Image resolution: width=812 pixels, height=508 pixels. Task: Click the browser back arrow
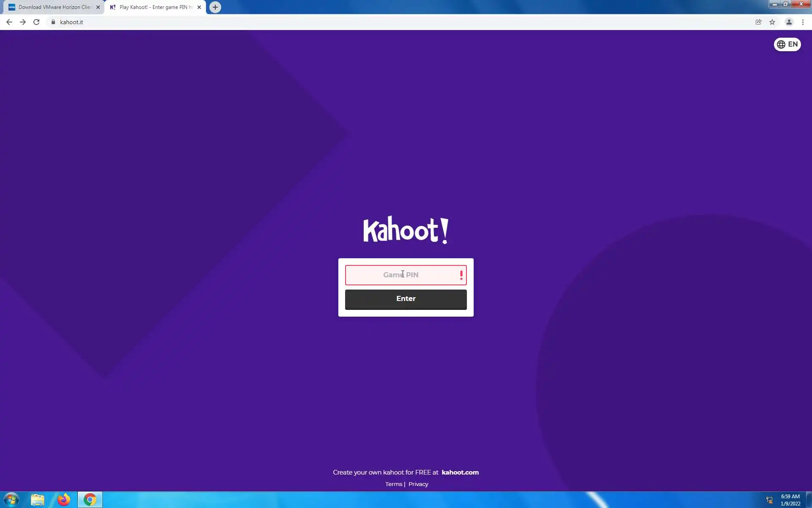click(9, 22)
